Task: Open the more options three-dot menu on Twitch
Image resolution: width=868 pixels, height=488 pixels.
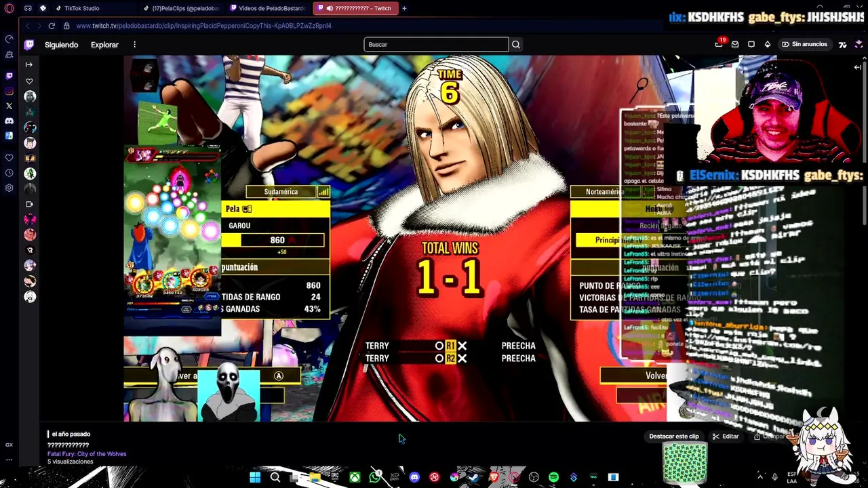Action: [x=134, y=45]
